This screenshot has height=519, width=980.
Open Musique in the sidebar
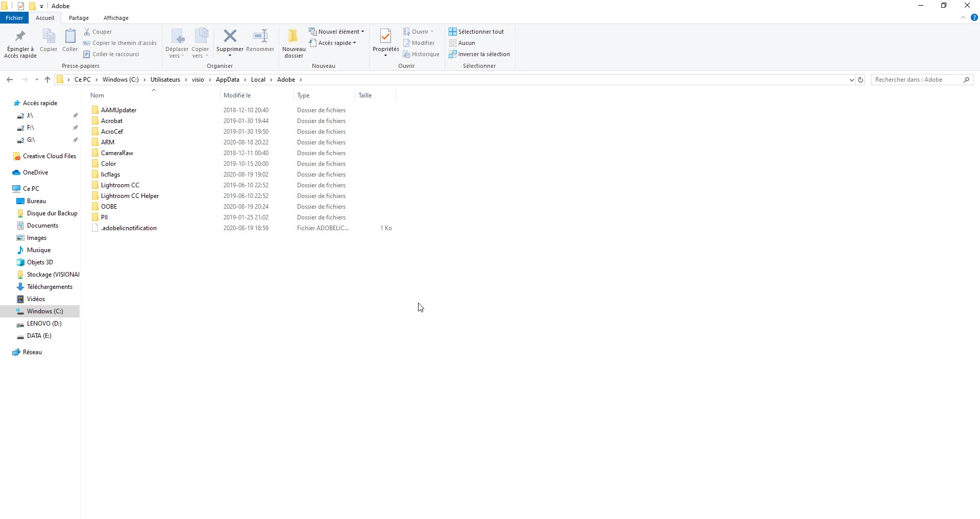(x=39, y=250)
